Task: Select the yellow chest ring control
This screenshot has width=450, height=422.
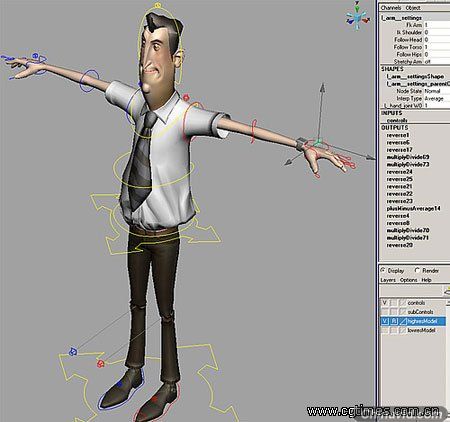Action: coord(154,170)
